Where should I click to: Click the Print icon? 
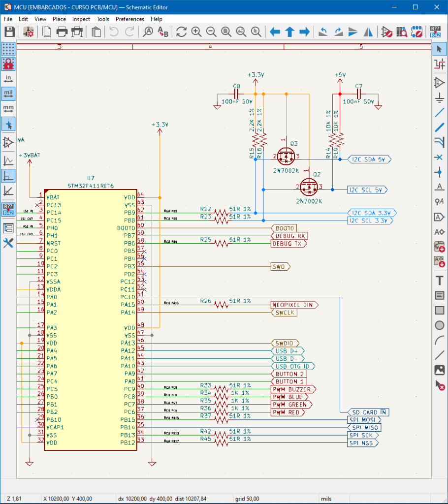click(62, 32)
